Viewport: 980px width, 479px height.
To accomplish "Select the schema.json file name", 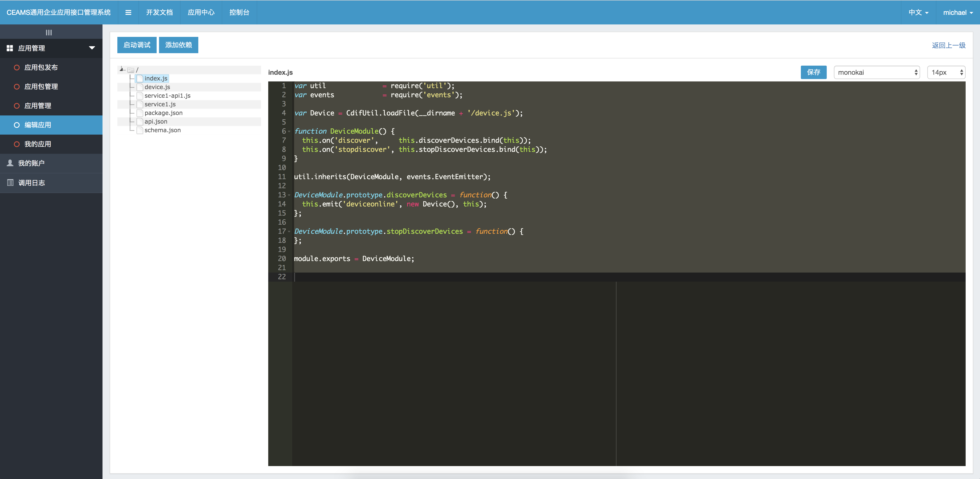I will [x=163, y=130].
